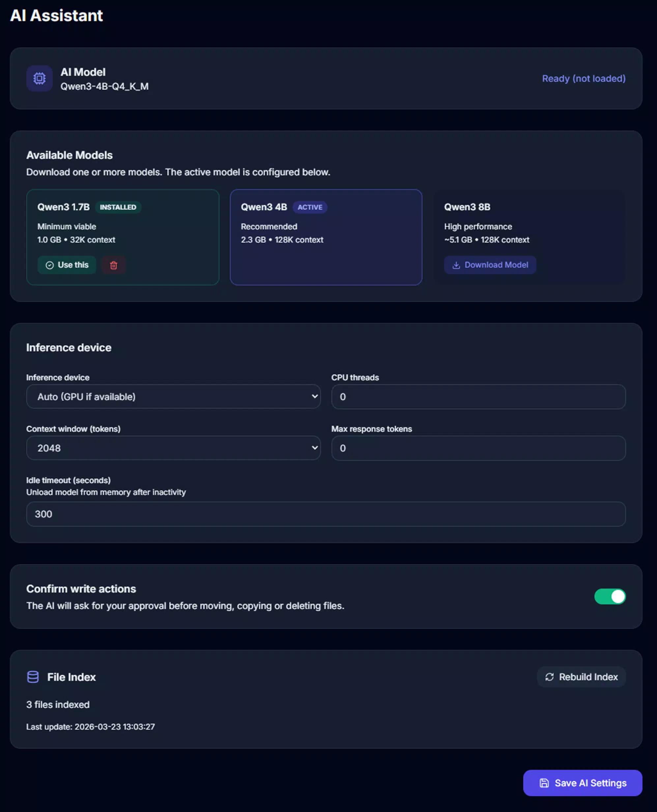Image resolution: width=657 pixels, height=812 pixels.
Task: Disable the Confirm write actions toggle
Action: tap(610, 596)
